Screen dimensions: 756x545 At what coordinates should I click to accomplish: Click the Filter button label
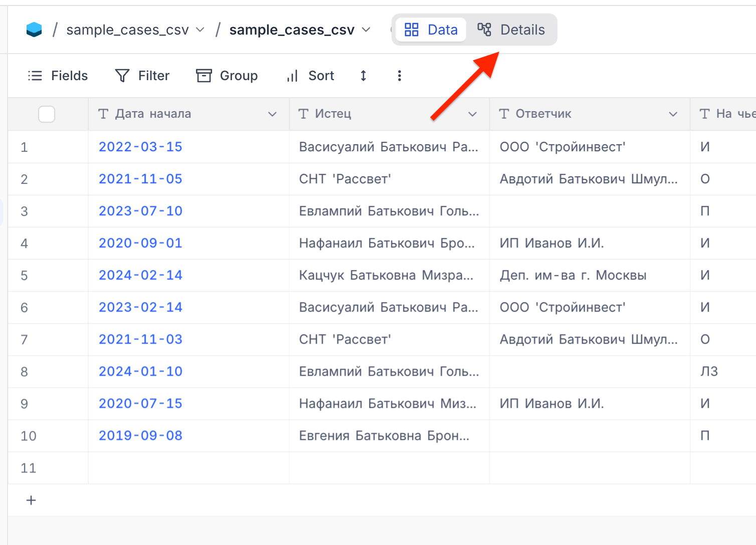(154, 76)
